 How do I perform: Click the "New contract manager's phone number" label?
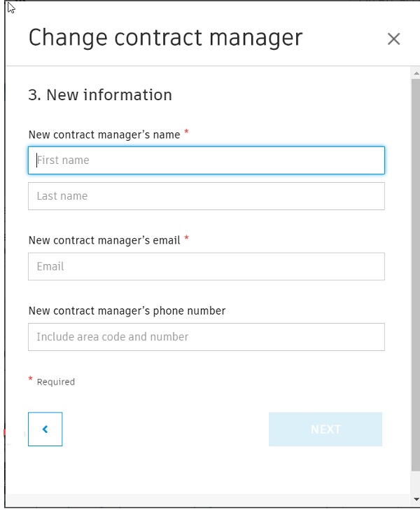[x=127, y=310]
